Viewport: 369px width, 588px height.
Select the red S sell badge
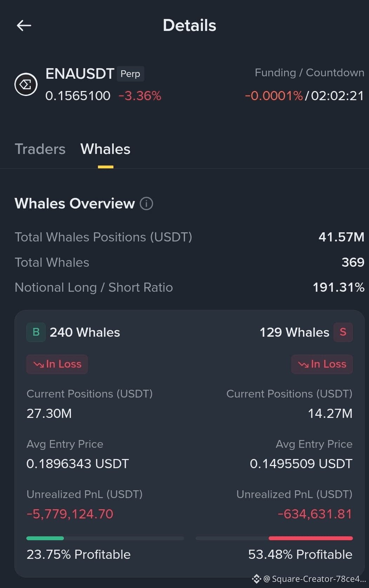(343, 332)
